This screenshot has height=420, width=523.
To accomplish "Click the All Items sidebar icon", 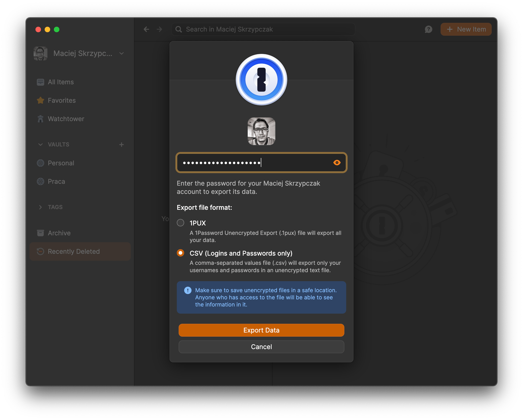I will (40, 82).
